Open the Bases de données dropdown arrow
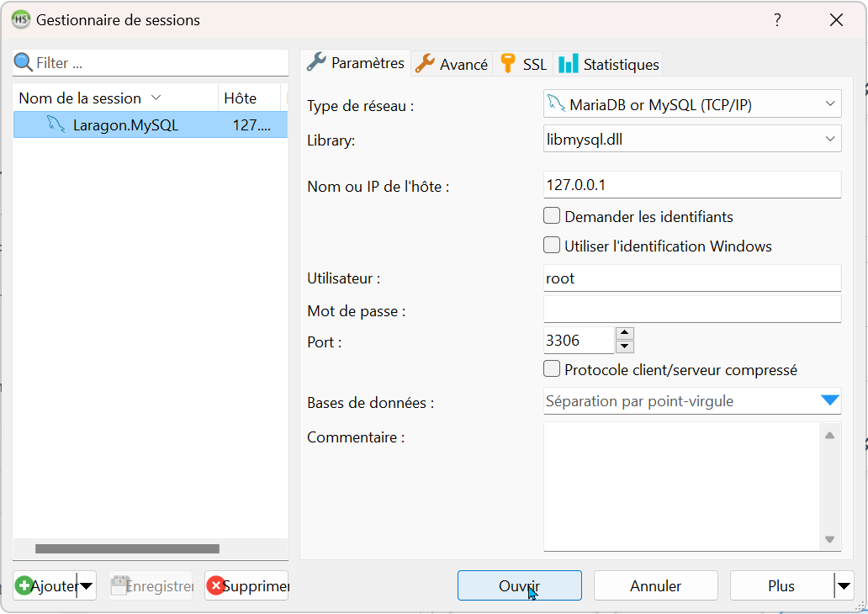 pyautogui.click(x=829, y=401)
